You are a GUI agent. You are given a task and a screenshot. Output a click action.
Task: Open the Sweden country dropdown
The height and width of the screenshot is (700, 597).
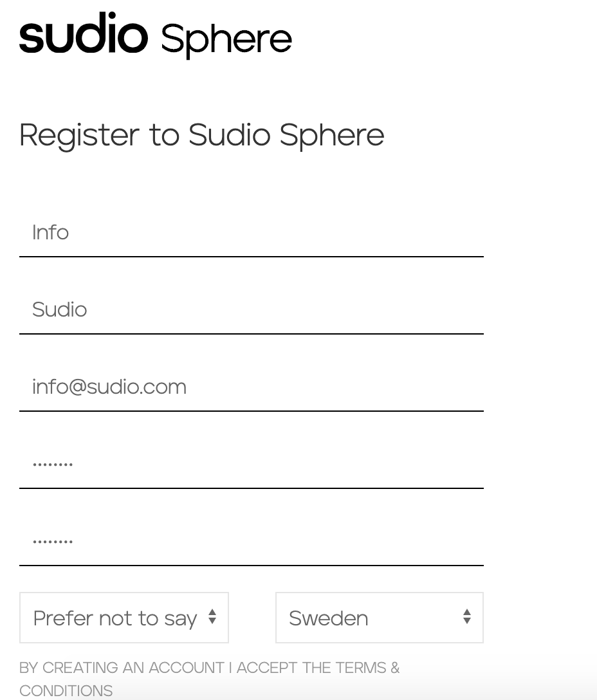point(380,618)
